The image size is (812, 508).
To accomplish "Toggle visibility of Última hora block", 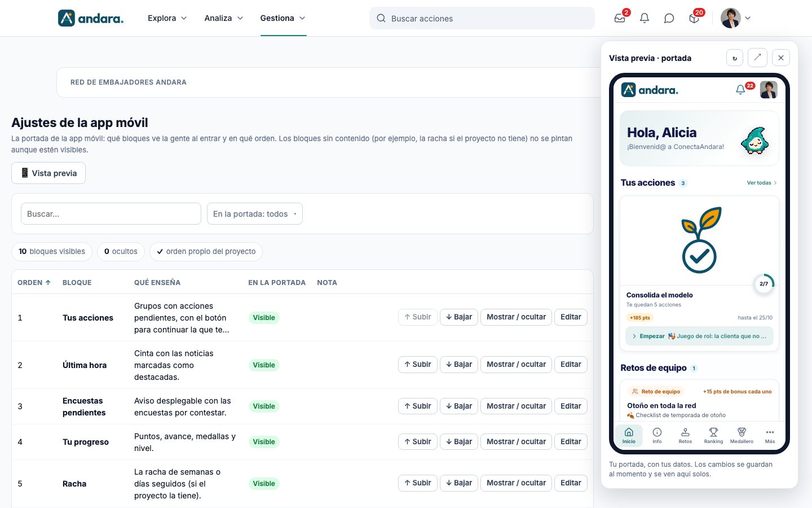I will pyautogui.click(x=516, y=365).
